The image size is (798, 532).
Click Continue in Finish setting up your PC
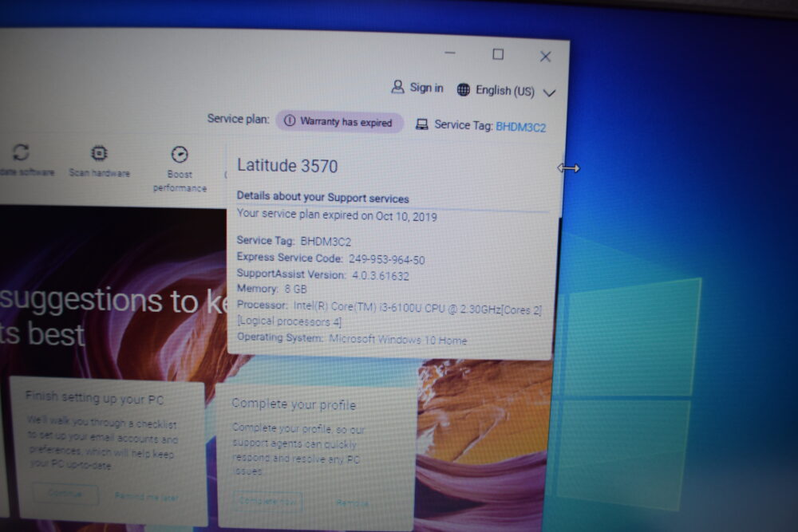[65, 494]
